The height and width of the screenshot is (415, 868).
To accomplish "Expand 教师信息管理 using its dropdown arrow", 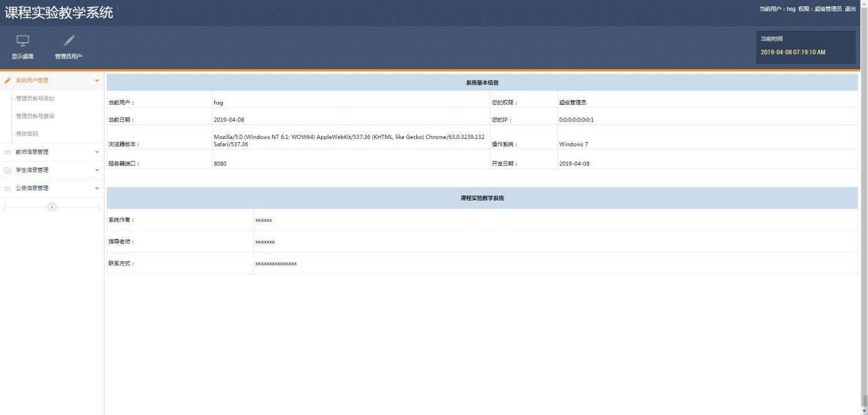I will [x=97, y=152].
